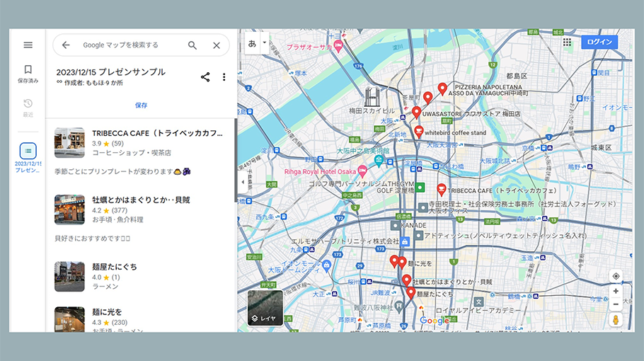
Task: Click the PIZZERIA NAPOLETANA map pin
Action: [x=442, y=88]
